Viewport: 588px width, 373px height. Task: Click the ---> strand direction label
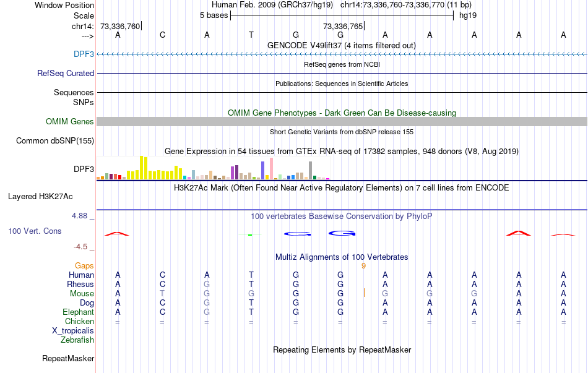(87, 36)
